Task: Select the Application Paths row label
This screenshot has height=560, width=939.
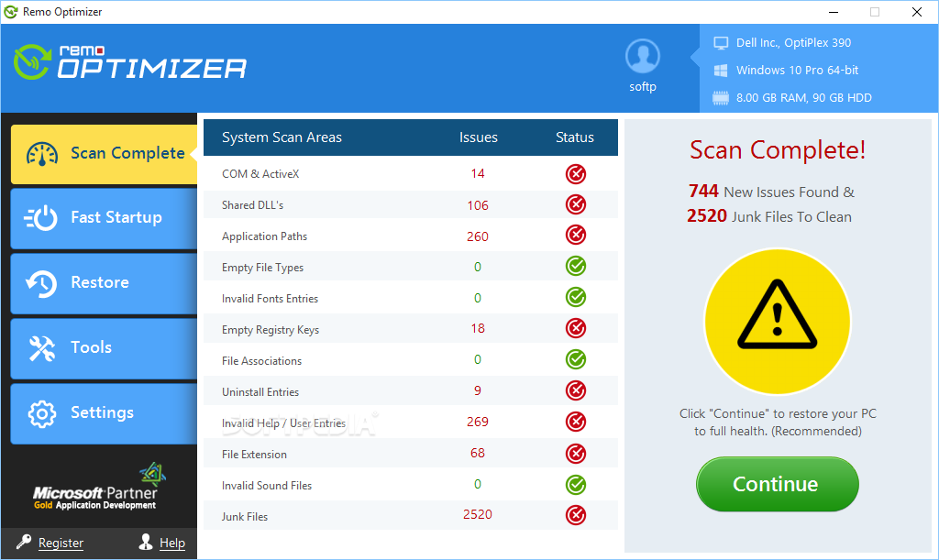Action: coord(264,236)
